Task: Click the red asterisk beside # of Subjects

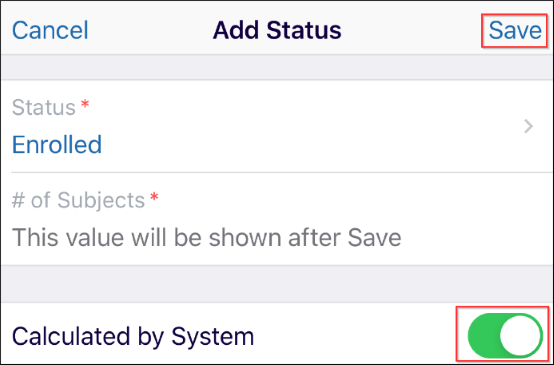Action: 154,197
